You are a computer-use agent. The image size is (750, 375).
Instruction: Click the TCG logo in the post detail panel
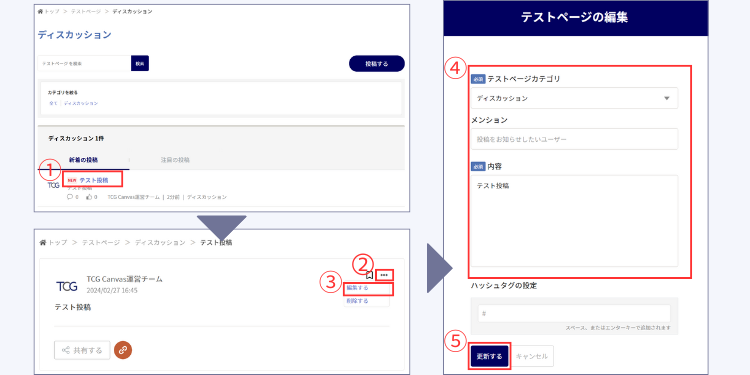pyautogui.click(x=66, y=286)
